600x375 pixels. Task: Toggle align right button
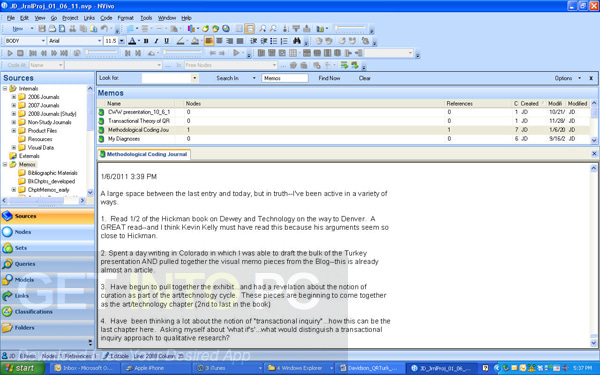click(x=230, y=41)
